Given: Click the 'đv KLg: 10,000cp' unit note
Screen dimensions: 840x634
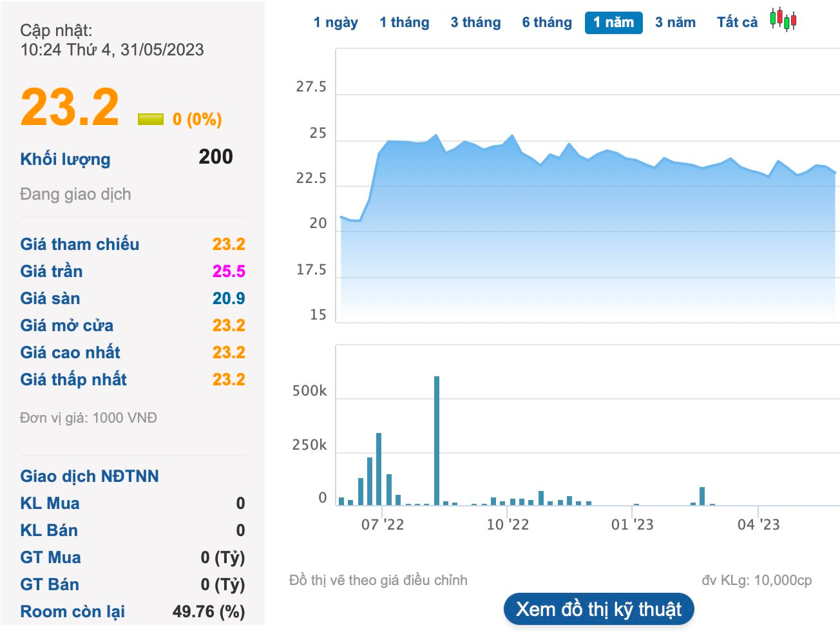Looking at the screenshot, I should [x=757, y=581].
